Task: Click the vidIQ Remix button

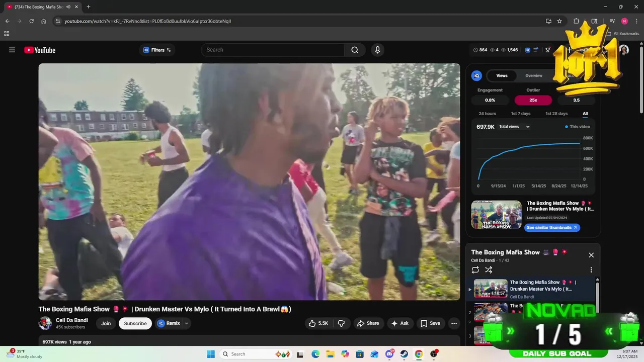Action: (169, 323)
